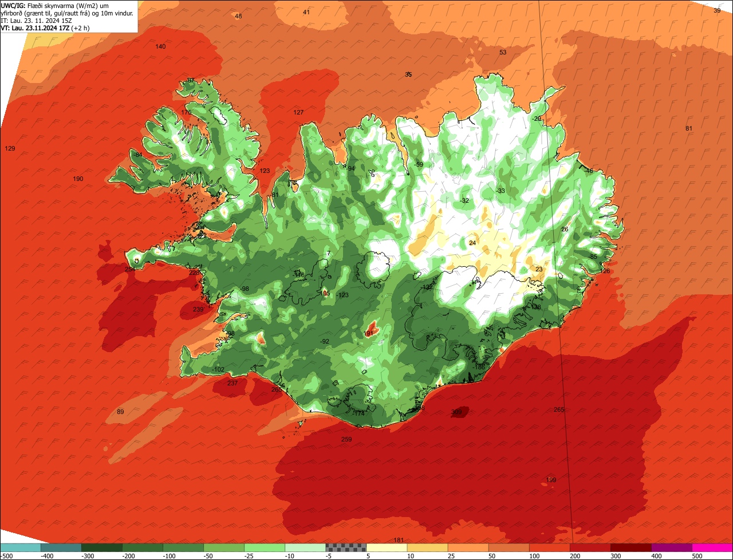Viewport: 733px width, 560px height.
Task: Click the map value 239 in the western bay
Action: pyautogui.click(x=198, y=309)
